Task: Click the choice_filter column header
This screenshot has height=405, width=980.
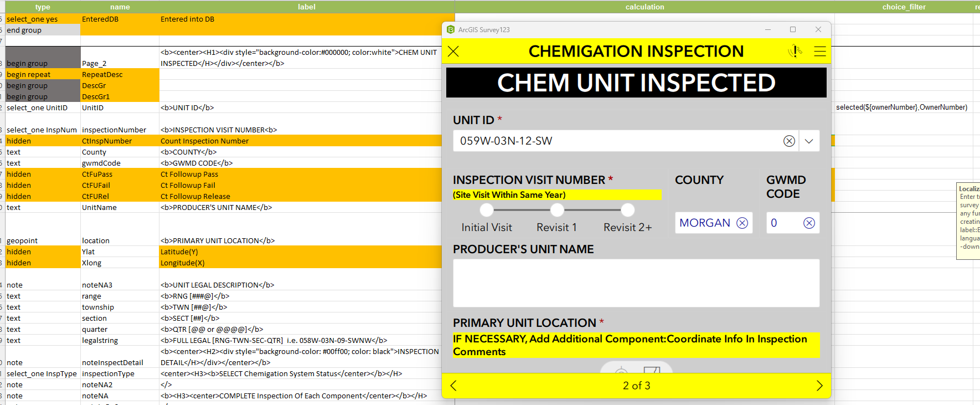Action: (904, 7)
